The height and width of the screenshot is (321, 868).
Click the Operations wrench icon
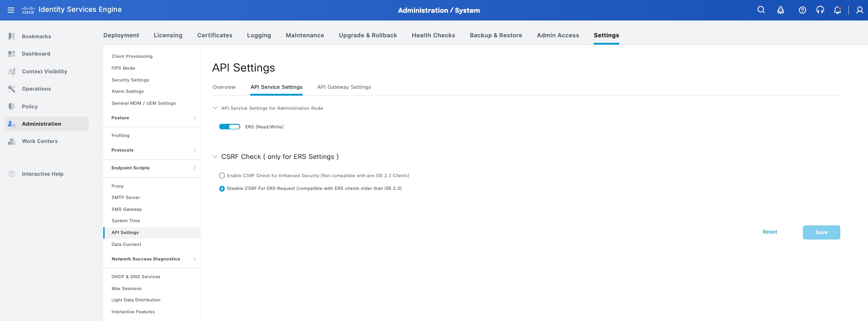tap(12, 89)
